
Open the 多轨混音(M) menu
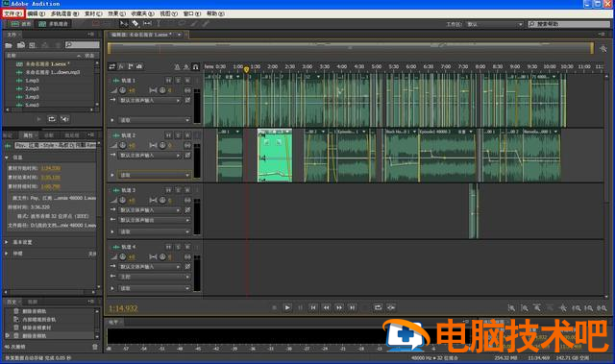(x=64, y=13)
